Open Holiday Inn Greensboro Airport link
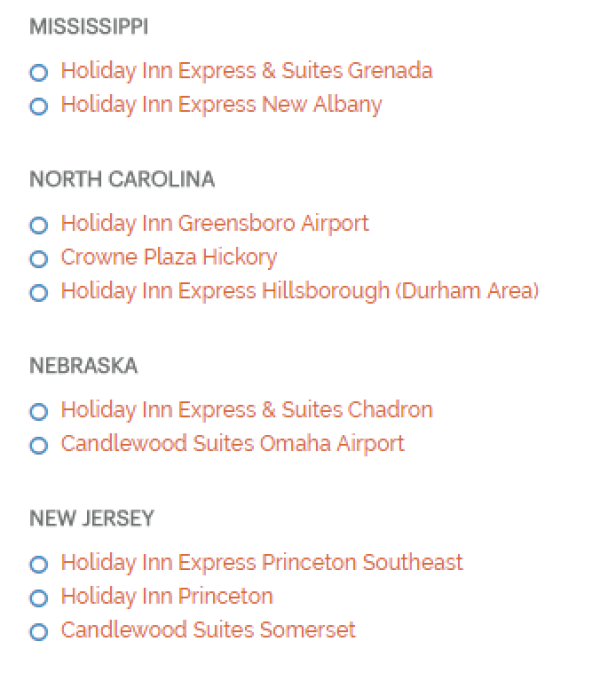This screenshot has height=673, width=600. tap(215, 224)
